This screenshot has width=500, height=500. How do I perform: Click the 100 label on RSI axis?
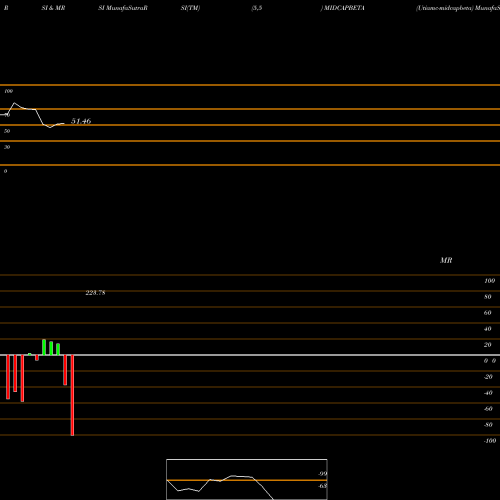click(9, 91)
